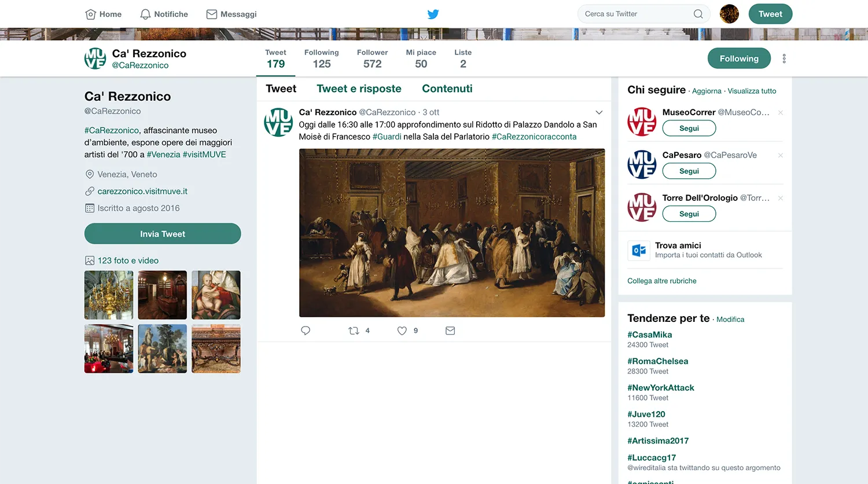Follow CaPesaro with Segui button
Screen dimensions: 868x484
coord(689,171)
